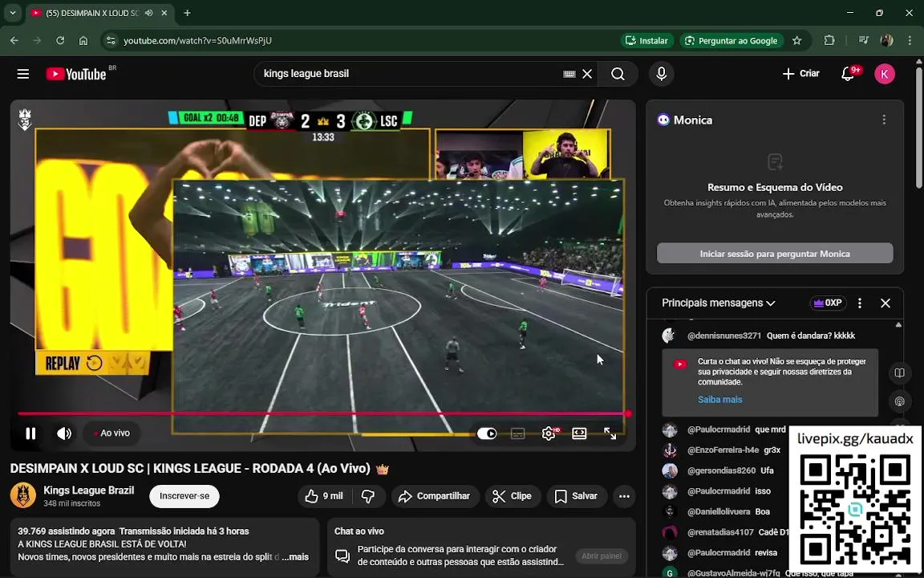Close the live chat panel
924x578 pixels.
(885, 303)
